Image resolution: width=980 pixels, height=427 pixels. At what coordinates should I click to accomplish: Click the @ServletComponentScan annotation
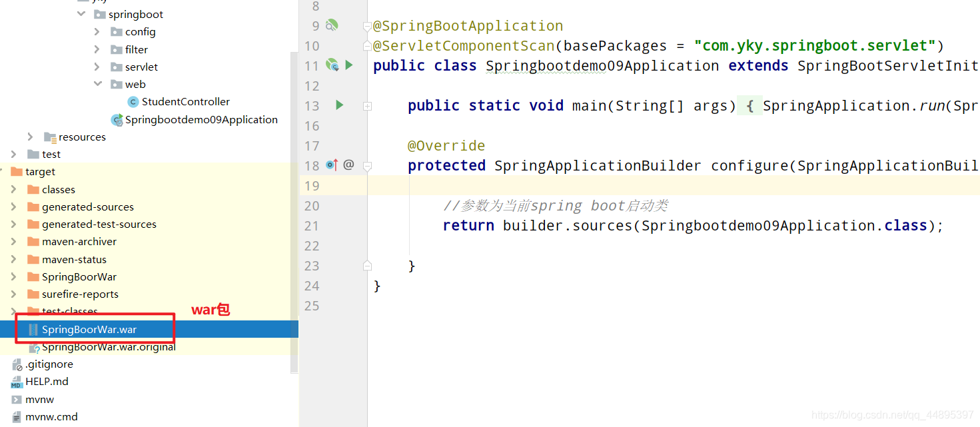[x=464, y=45]
